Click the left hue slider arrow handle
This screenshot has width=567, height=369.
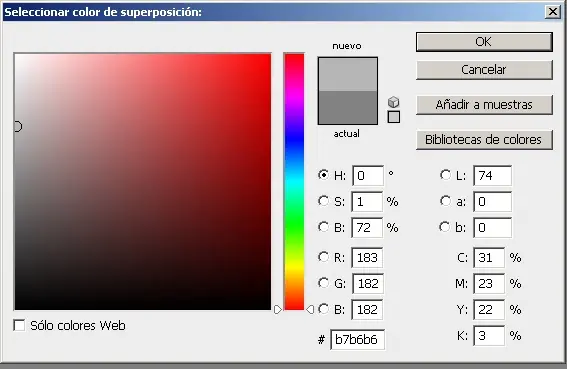pyautogui.click(x=277, y=309)
